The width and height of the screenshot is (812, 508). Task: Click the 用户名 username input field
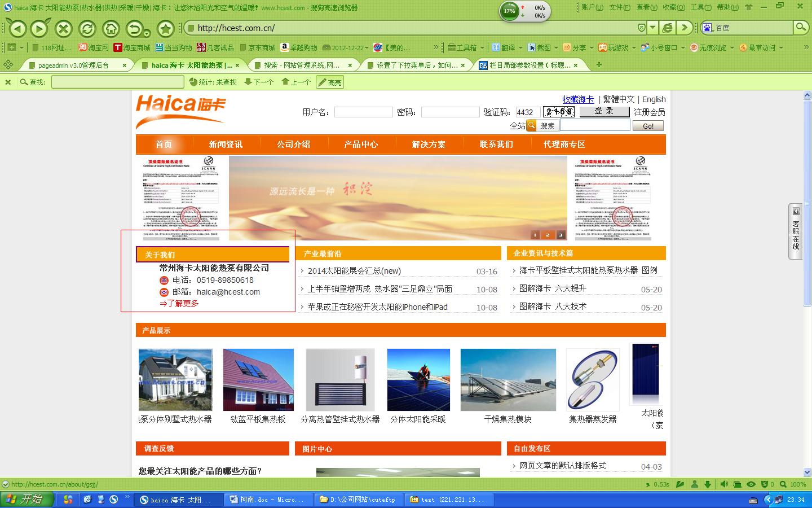click(363, 112)
